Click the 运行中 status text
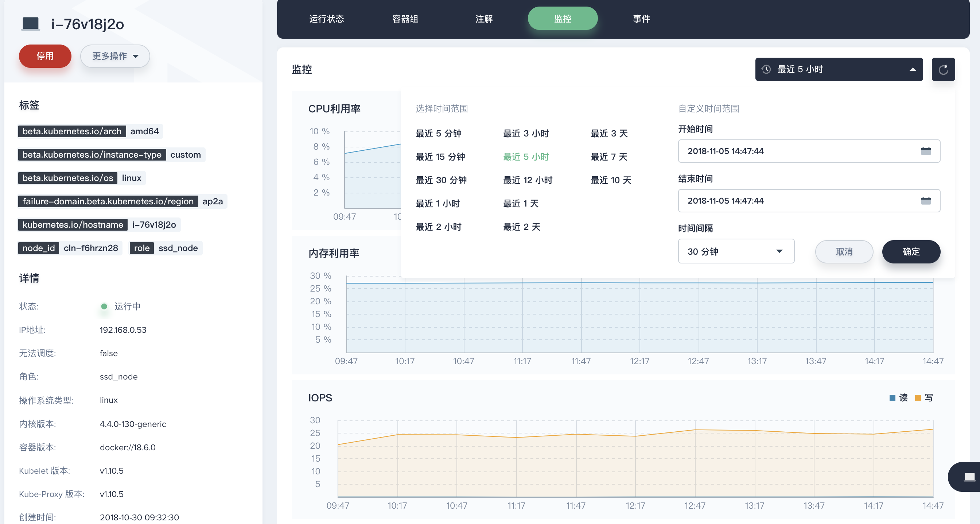980x524 pixels. pos(128,306)
